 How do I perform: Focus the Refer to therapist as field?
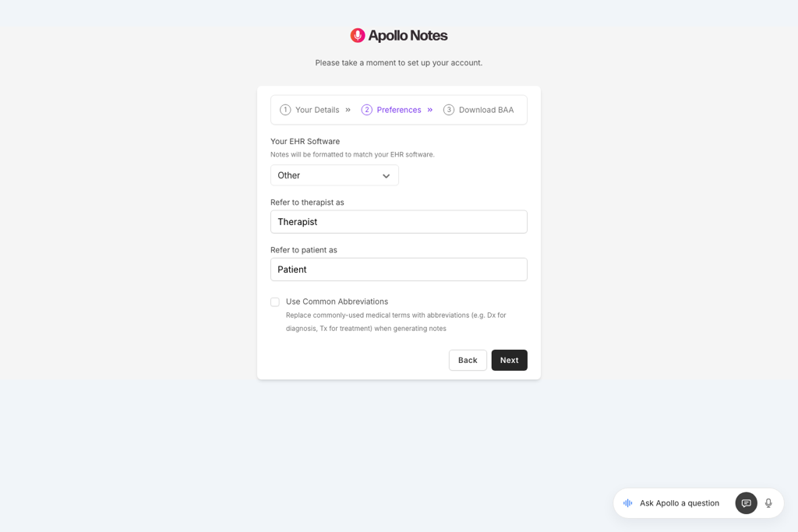[399, 222]
